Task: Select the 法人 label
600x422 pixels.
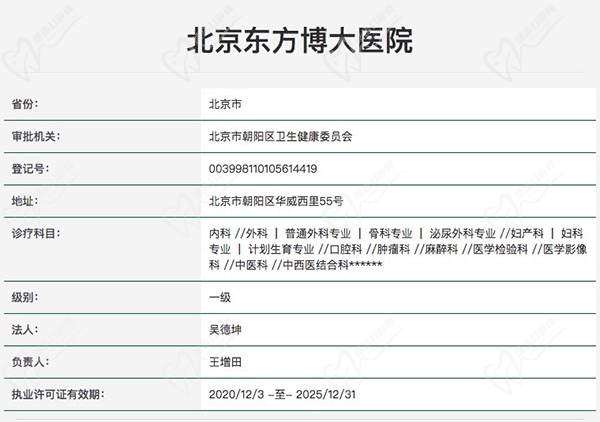Action: [25, 329]
